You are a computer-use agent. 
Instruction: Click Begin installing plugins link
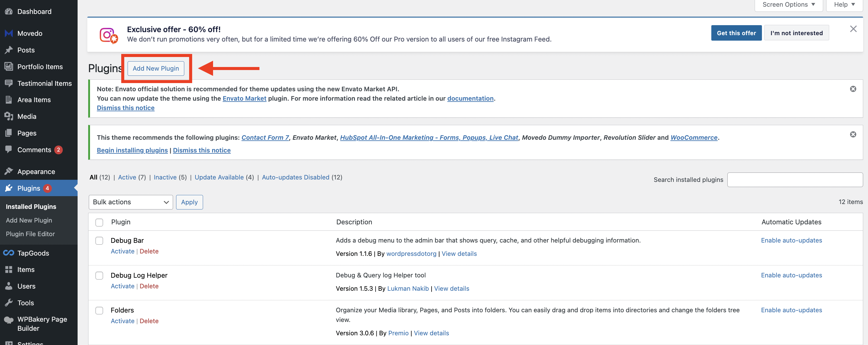click(x=132, y=150)
